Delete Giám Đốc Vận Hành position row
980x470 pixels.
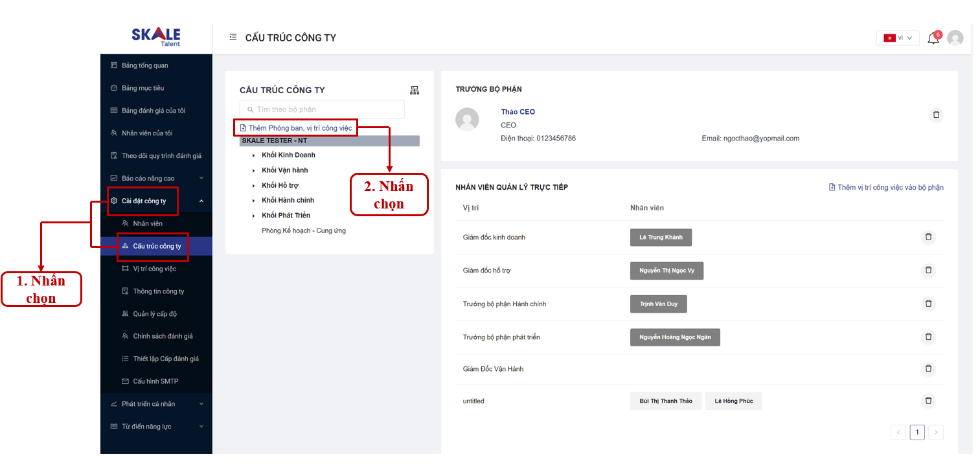[x=928, y=368]
